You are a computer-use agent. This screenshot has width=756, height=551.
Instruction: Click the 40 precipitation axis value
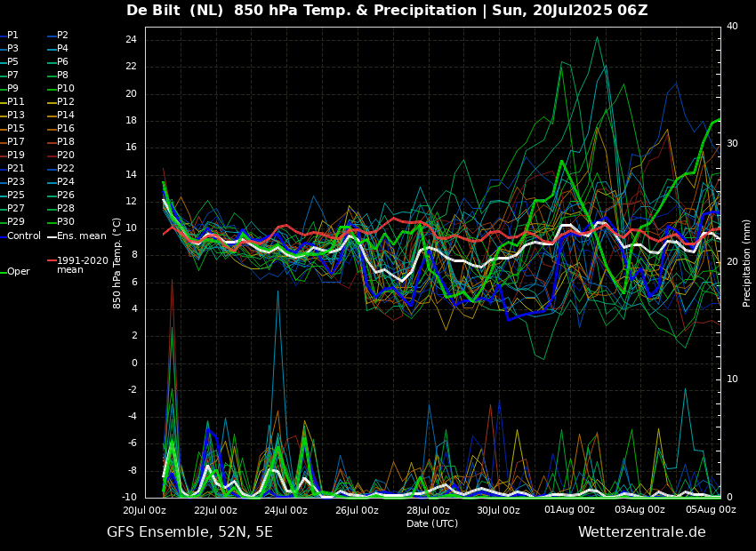click(732, 26)
